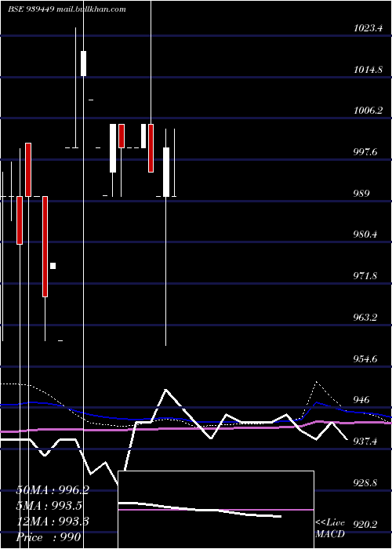Click the <<Live MACD label

point(330,529)
